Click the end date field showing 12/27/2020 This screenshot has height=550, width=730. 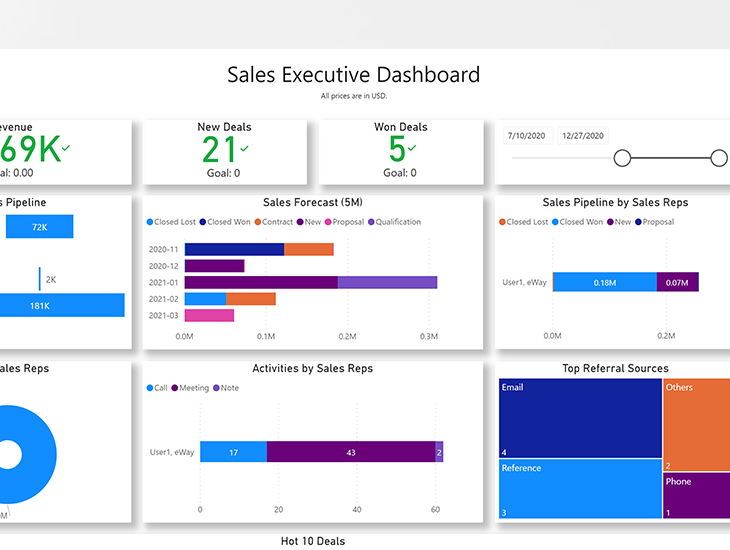coord(584,135)
